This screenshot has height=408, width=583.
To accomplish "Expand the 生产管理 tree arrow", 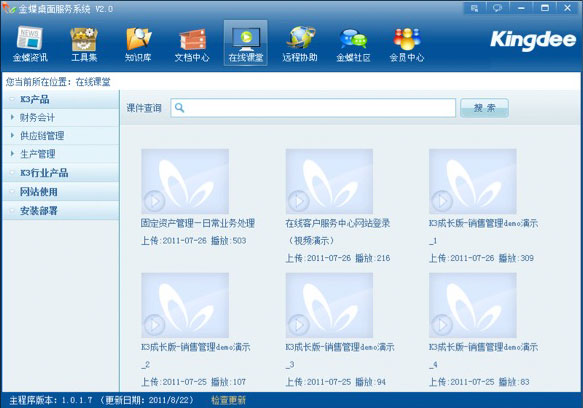I will [x=13, y=154].
